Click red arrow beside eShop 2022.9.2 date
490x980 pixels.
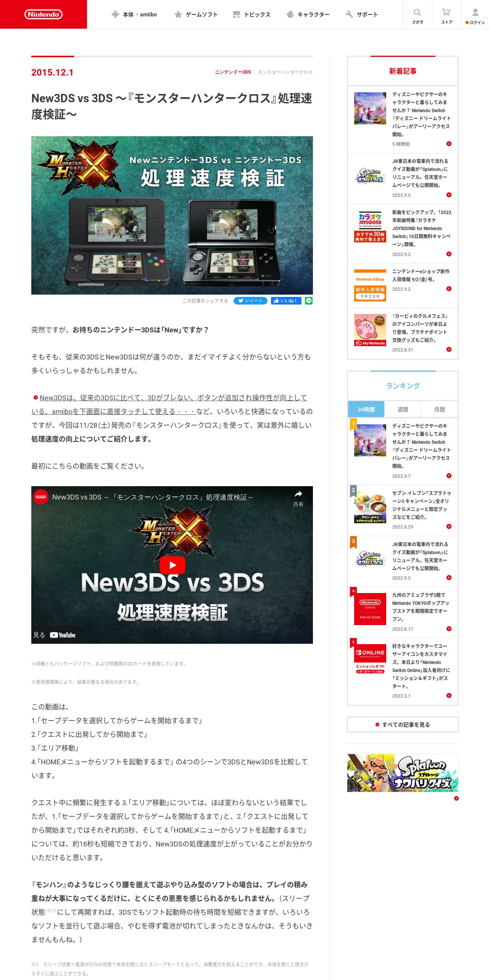coord(449,289)
